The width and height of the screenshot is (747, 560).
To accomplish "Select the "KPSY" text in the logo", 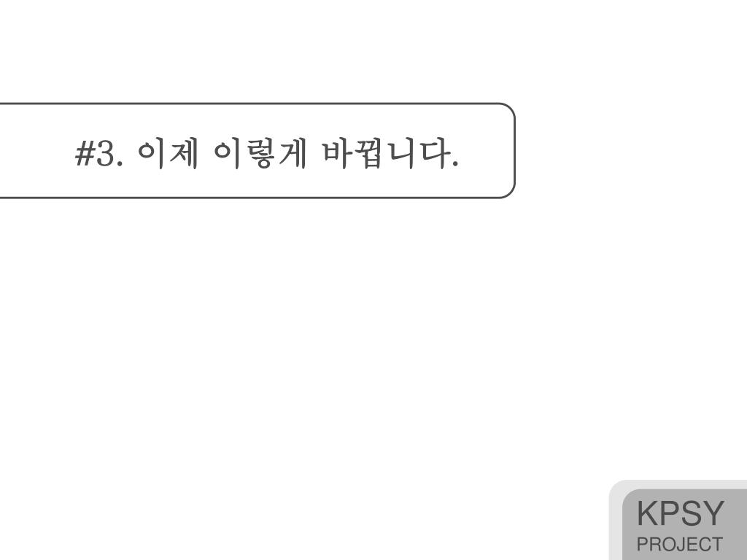I will point(681,513).
